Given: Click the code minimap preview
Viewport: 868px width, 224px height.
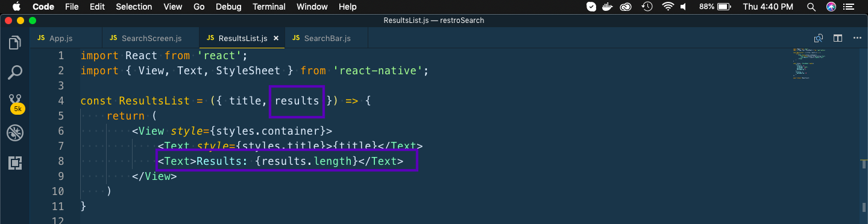Looking at the screenshot, I should coord(810,63).
